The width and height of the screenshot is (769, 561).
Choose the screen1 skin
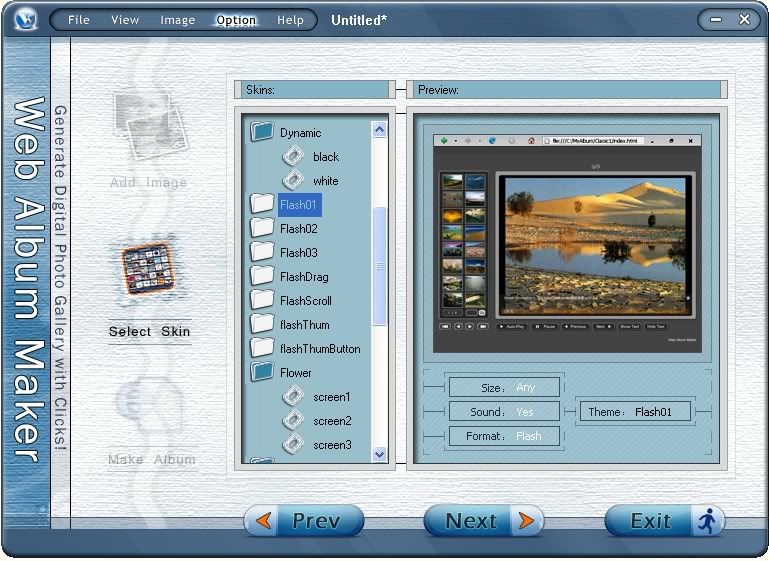pos(332,397)
